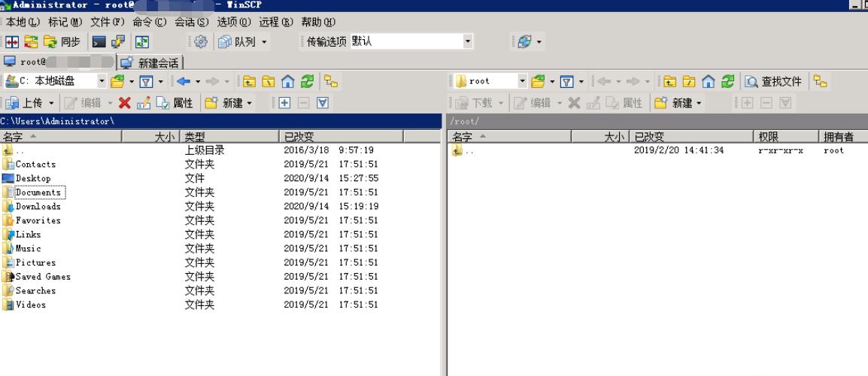The image size is (868, 376).
Task: Go to remote home directory icon
Action: click(709, 81)
